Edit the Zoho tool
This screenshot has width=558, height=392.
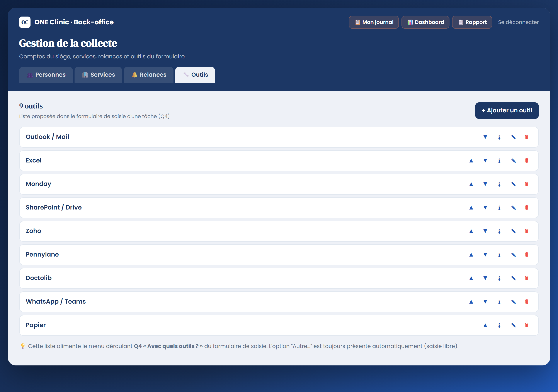[x=513, y=231]
